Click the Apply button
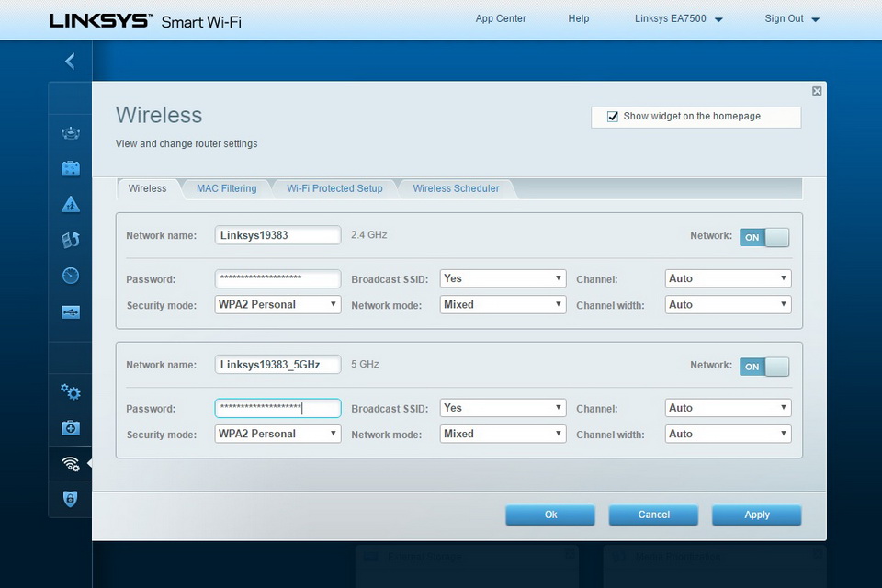Viewport: 882px width, 588px height. click(x=756, y=514)
